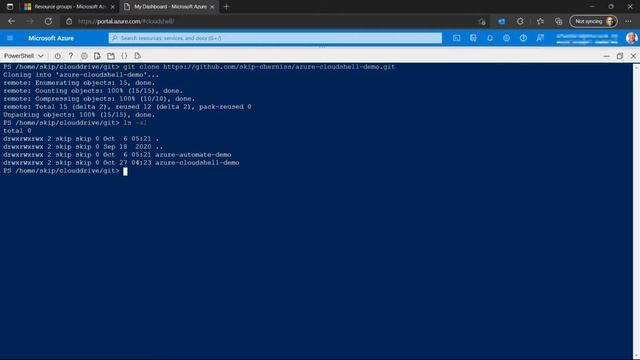The image size is (640, 360).
Task: Click the 'total 0' output line
Action: coord(17,131)
